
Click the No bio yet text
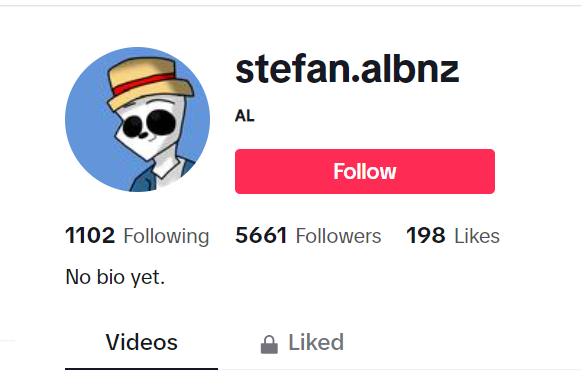pyautogui.click(x=115, y=277)
